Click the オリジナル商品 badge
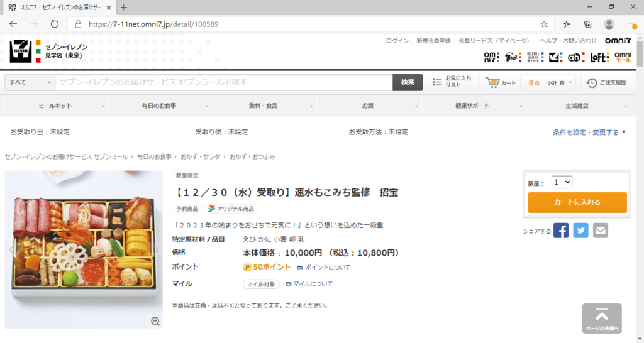The image size is (644, 343). (231, 209)
